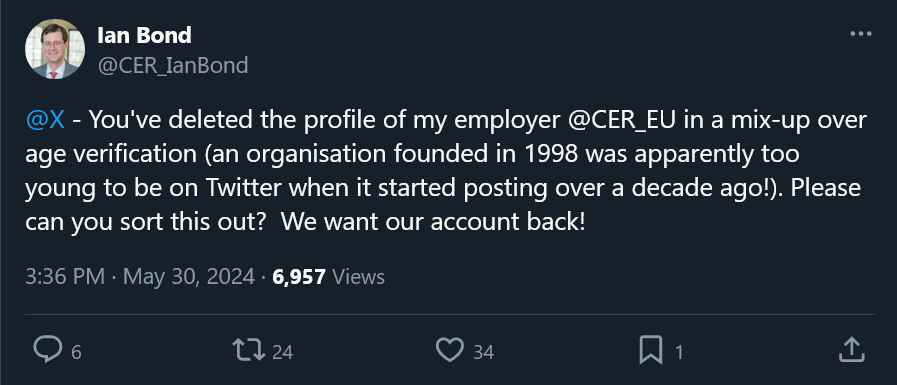Image resolution: width=897 pixels, height=385 pixels.
Task: Click the share upload icon
Action: pyautogui.click(x=851, y=350)
